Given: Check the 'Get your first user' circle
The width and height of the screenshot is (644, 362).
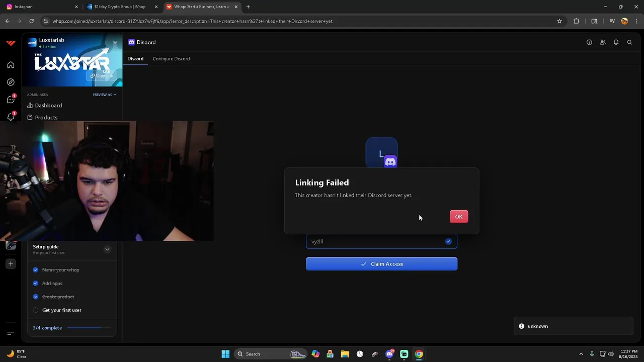Looking at the screenshot, I should [36, 310].
